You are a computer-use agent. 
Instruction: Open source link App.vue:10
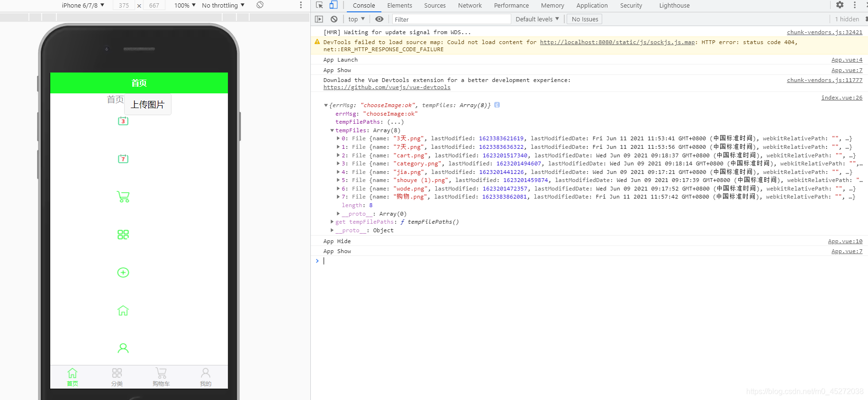click(x=845, y=241)
